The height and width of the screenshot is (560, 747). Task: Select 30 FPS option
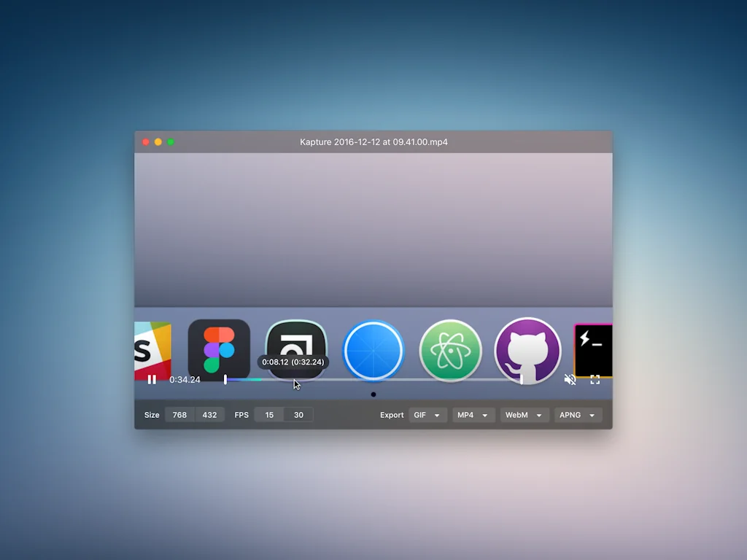[298, 415]
